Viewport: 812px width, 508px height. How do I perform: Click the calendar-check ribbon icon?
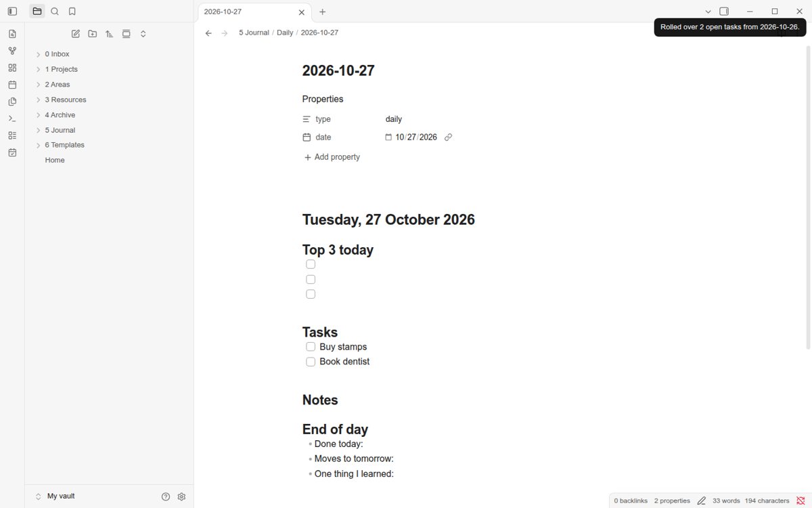coord(12,152)
